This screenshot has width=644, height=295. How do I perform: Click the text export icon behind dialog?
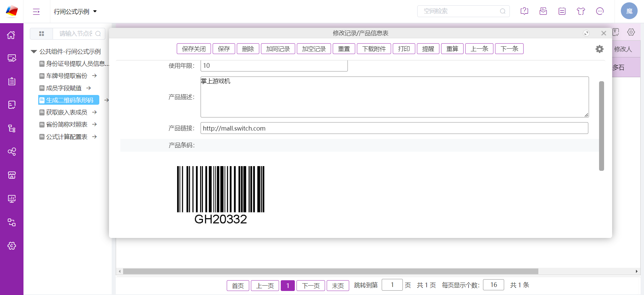point(616,32)
